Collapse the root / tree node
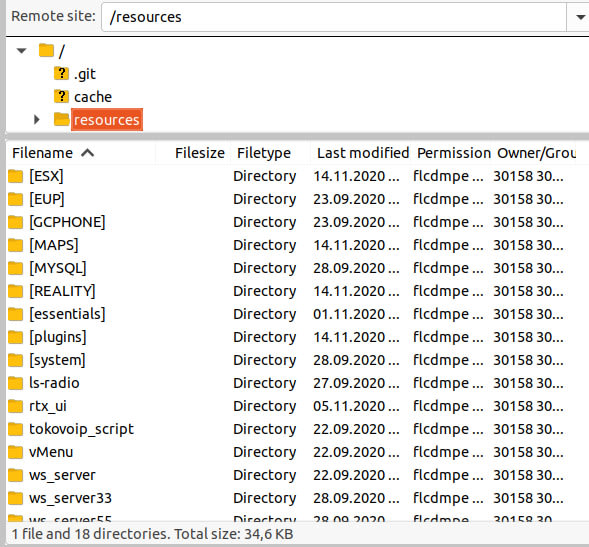This screenshot has height=547, width=589. pyautogui.click(x=21, y=50)
